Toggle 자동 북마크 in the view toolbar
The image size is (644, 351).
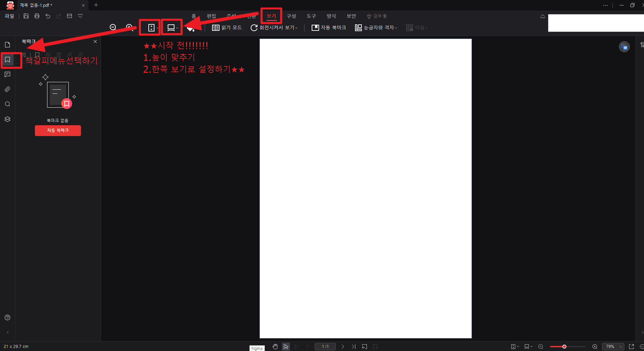328,28
